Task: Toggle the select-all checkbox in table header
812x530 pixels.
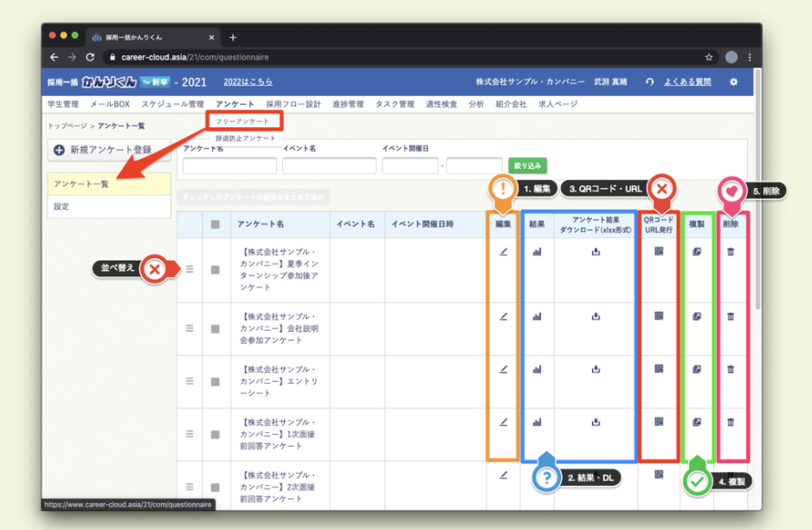Action: click(x=215, y=224)
